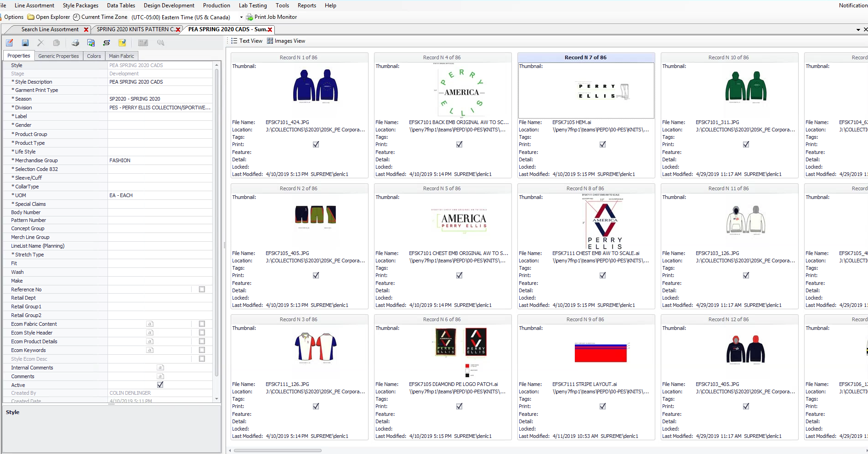Screen dimensions: 868x454
Task: Toggle the Ecom Keywords checkbox
Action: click(202, 350)
